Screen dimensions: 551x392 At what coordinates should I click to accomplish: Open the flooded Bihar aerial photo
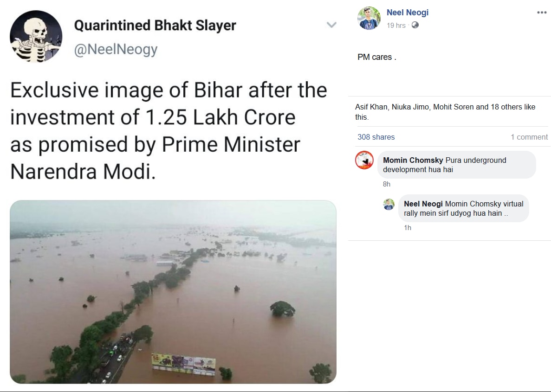(173, 292)
